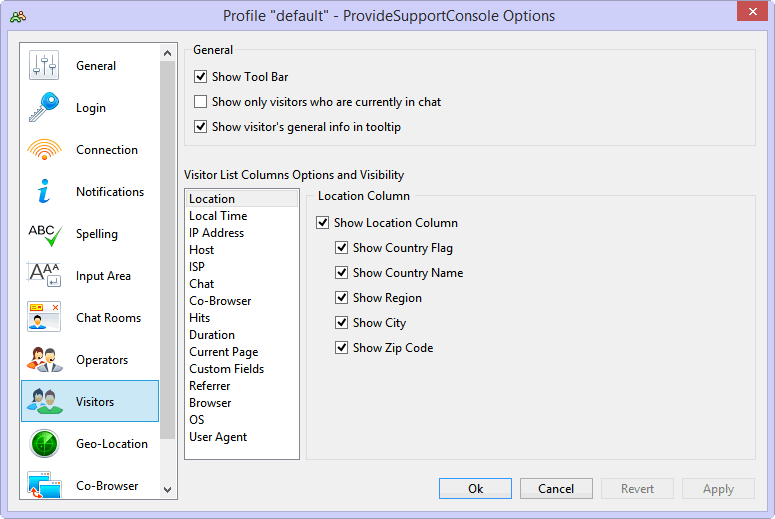
Task: Open General settings sliders icon
Action: pyautogui.click(x=44, y=65)
